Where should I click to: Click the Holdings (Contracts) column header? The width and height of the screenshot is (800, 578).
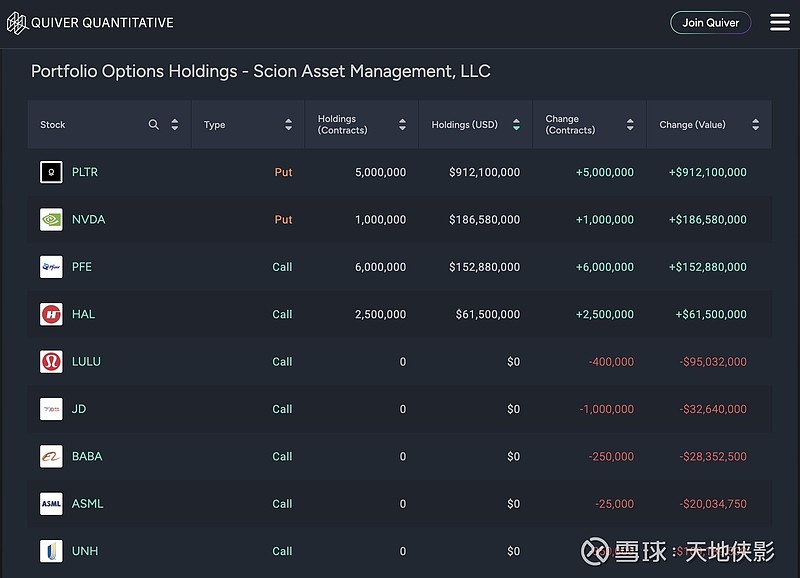[343, 125]
